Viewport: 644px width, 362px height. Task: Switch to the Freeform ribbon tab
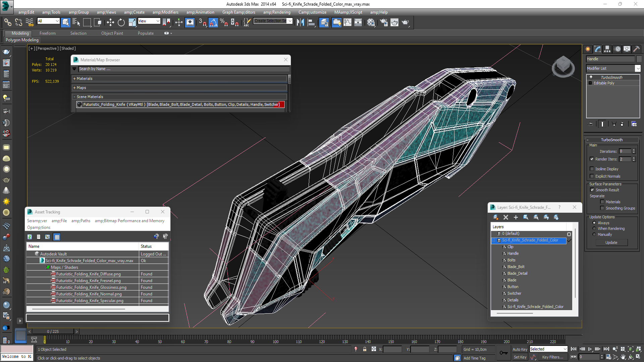coord(47,33)
